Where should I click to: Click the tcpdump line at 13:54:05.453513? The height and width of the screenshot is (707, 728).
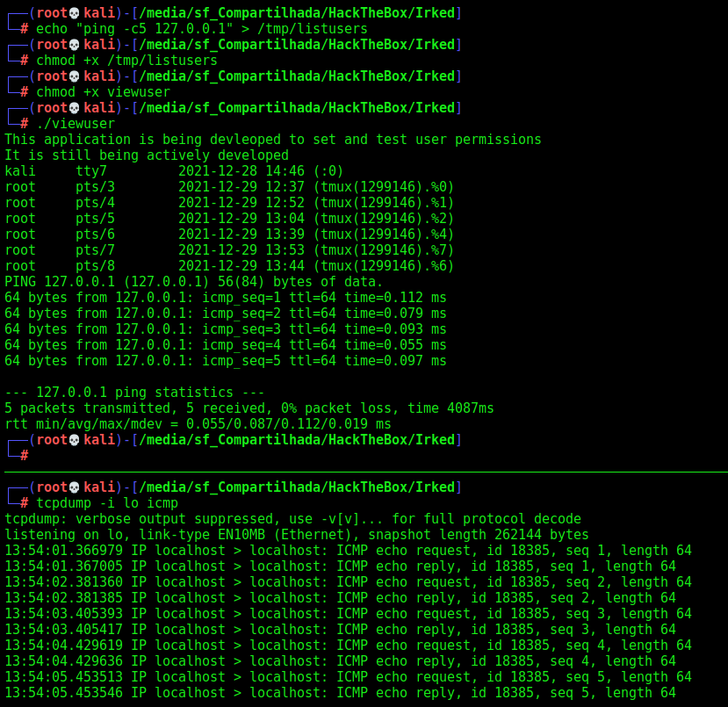(x=349, y=676)
